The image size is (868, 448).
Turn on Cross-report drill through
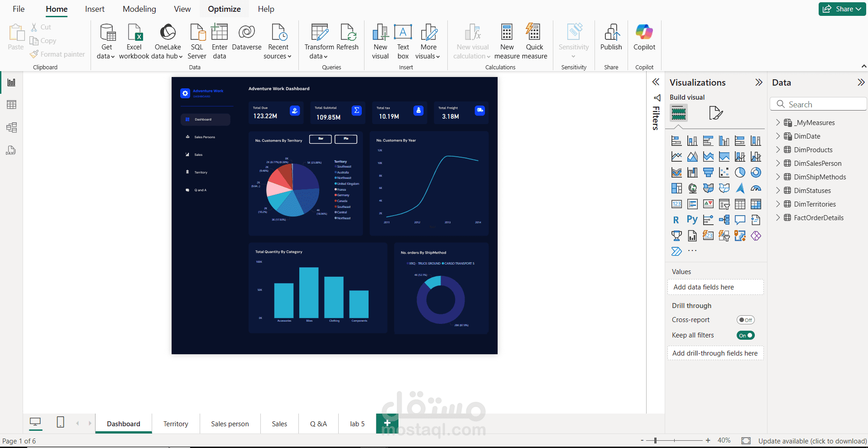(745, 320)
